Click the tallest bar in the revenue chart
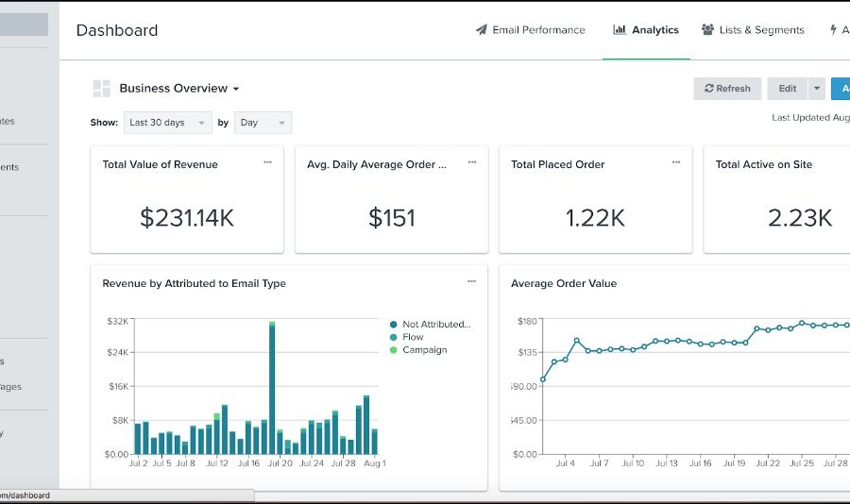 (272, 389)
